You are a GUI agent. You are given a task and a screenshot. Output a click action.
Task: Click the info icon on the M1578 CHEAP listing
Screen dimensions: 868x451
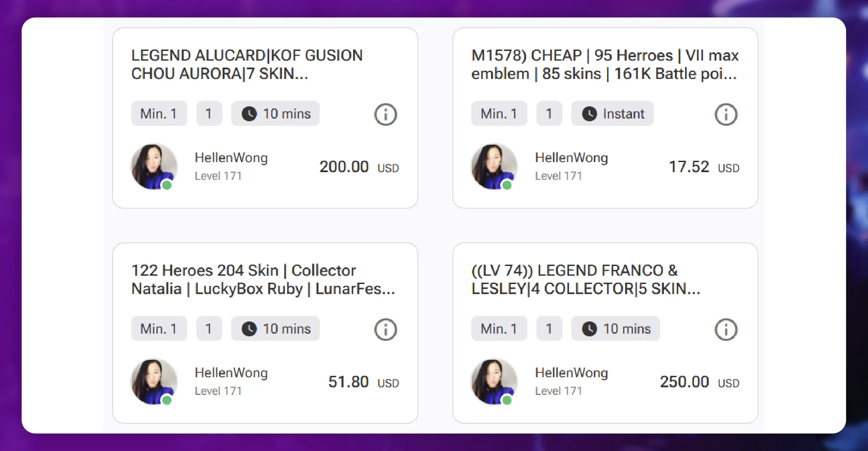tap(726, 114)
